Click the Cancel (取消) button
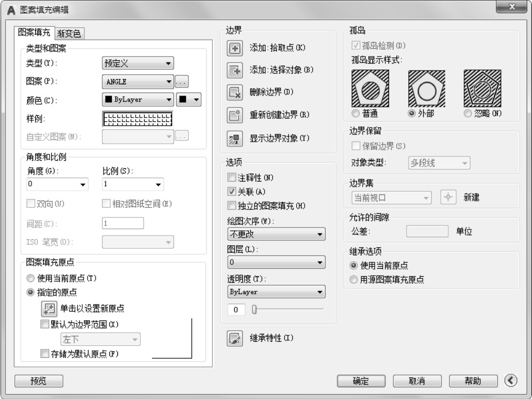 pos(417,381)
